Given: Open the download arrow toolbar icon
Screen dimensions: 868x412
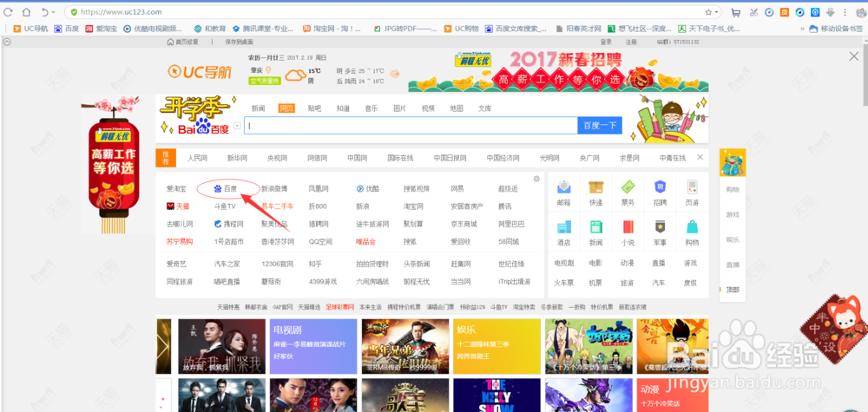Looking at the screenshot, I should [831, 12].
